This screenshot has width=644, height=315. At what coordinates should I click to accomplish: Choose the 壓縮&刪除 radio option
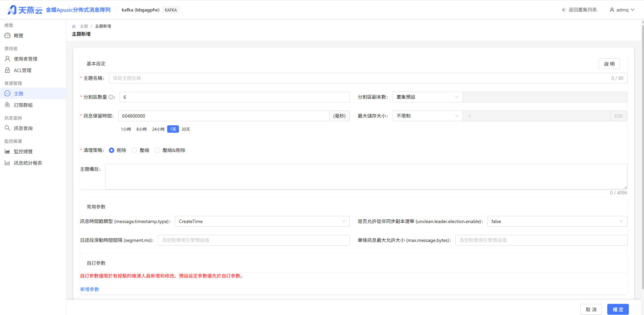pos(157,150)
